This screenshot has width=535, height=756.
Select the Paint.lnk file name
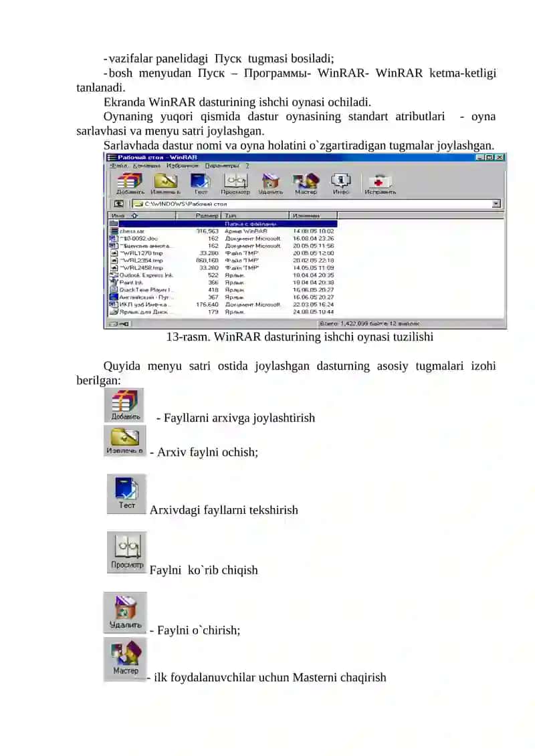[x=131, y=283]
